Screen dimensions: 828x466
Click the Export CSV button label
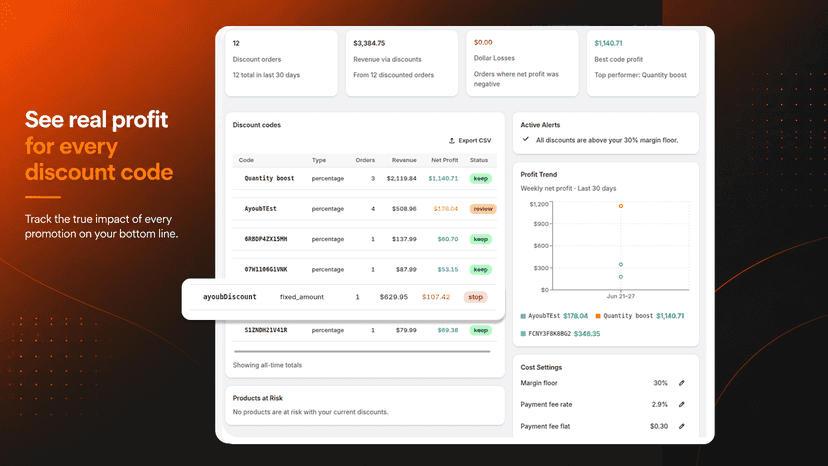coord(475,141)
